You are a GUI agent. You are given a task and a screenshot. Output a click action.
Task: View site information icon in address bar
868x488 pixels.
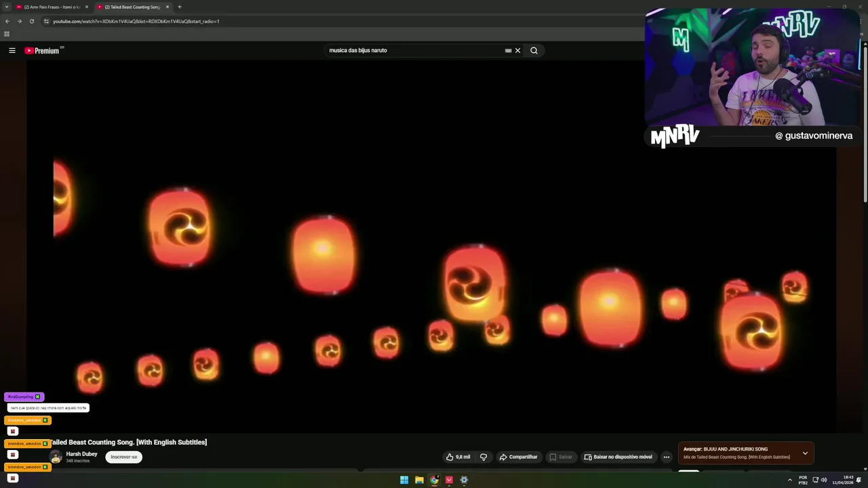click(46, 21)
